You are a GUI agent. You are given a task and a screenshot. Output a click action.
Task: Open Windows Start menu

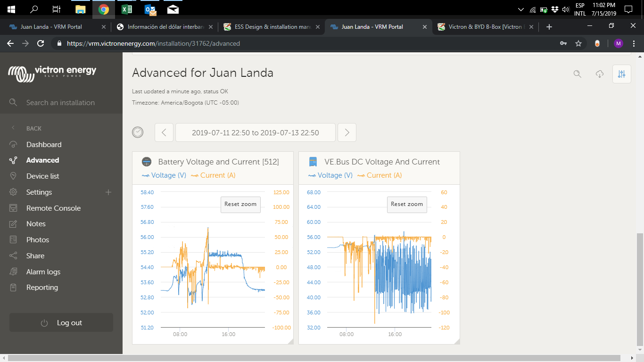pyautogui.click(x=11, y=9)
